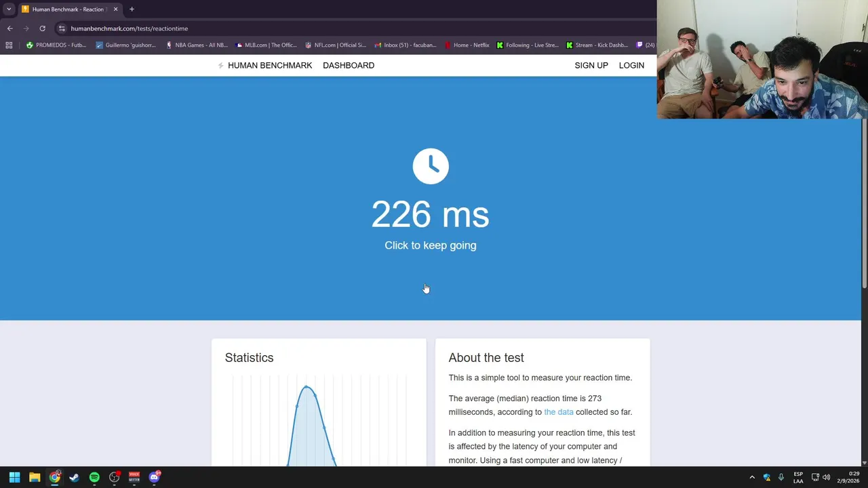Open Voicemeeter from the taskbar
Viewport: 868px width, 488px height.
click(x=134, y=477)
